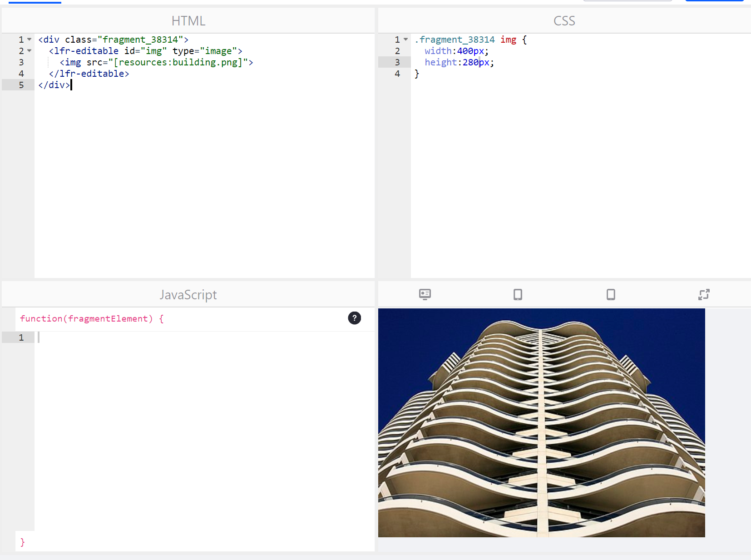Click HTML gutter line number 3
This screenshot has height=560, width=751.
21,62
